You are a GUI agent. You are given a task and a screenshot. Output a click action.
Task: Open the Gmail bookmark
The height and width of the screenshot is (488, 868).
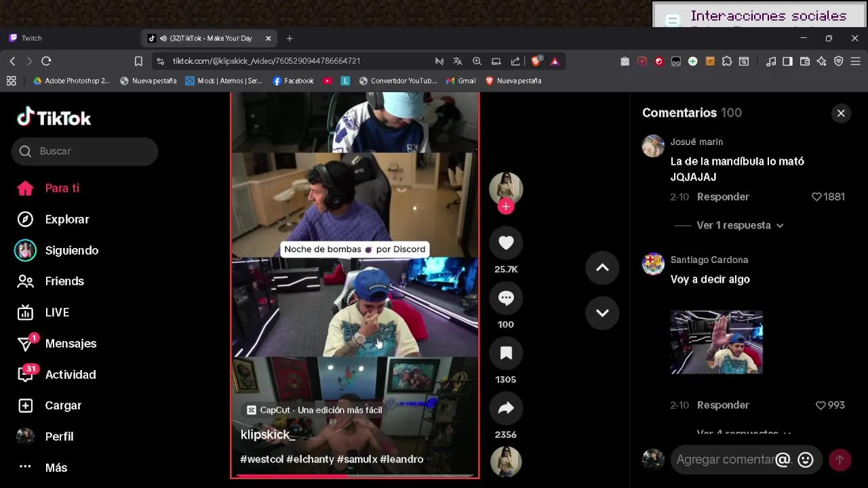[460, 81]
